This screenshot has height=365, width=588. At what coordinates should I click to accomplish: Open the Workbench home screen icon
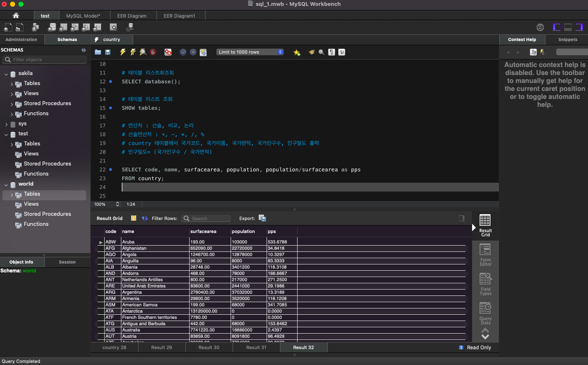pos(16,16)
